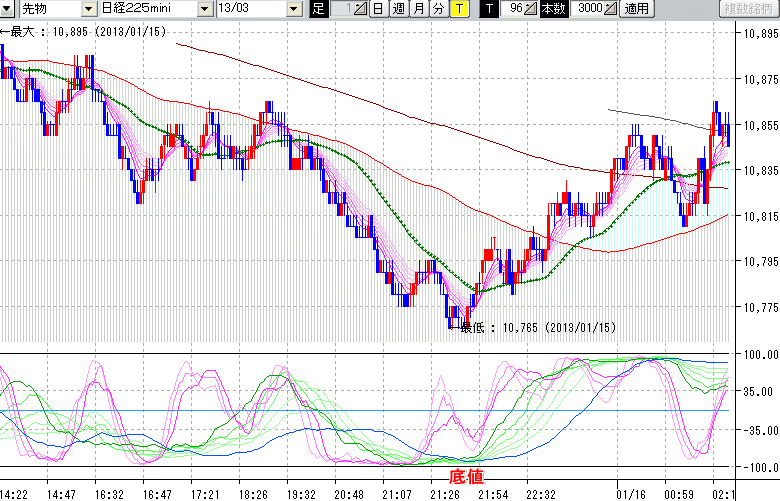The image size is (780, 501).
Task: Select the yellow T tick timeframe button
Action: (x=458, y=9)
